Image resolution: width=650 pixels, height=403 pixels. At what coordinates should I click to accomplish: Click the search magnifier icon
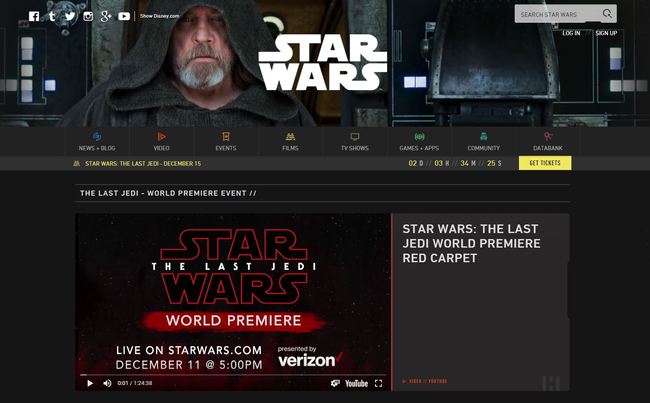(607, 14)
